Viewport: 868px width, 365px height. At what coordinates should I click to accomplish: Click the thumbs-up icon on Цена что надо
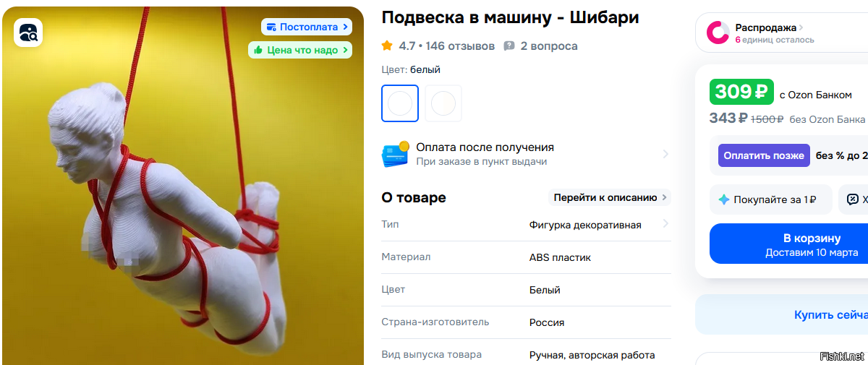coord(258,50)
